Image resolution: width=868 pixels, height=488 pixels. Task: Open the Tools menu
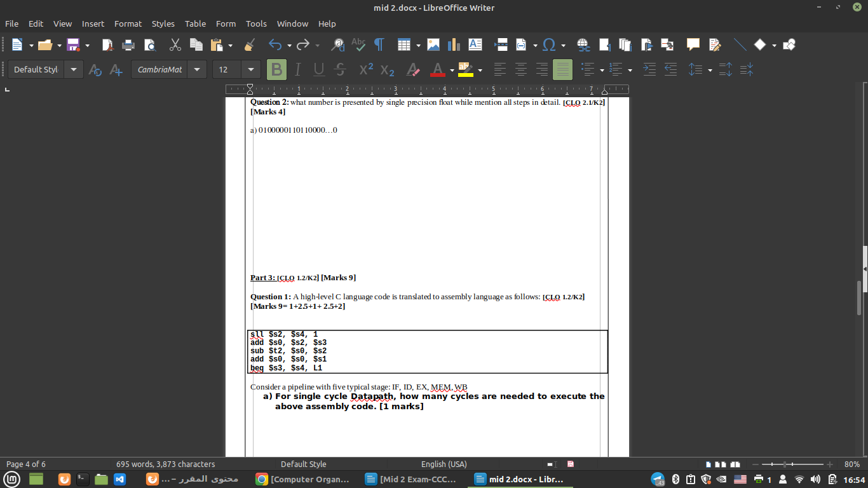pos(256,24)
